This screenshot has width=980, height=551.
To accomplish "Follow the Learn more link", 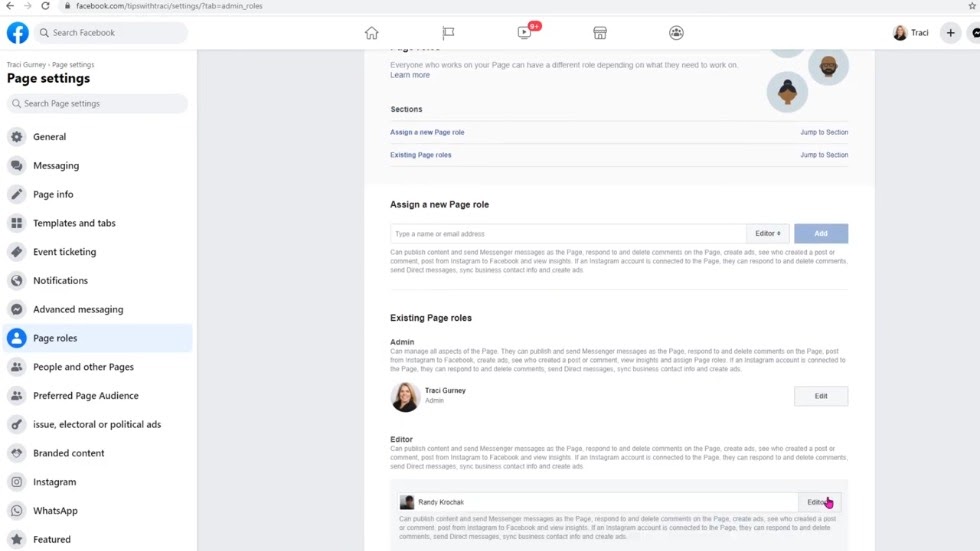I will coord(410,75).
